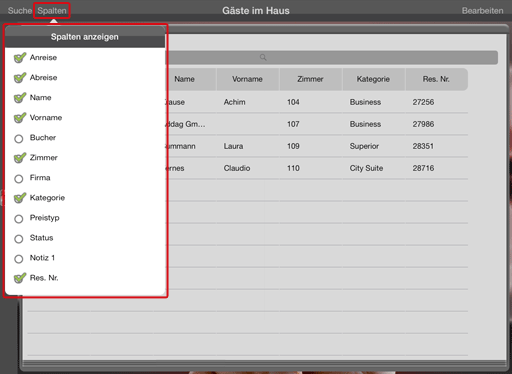
Task: Click reservation number 28716
Action: [x=423, y=168]
